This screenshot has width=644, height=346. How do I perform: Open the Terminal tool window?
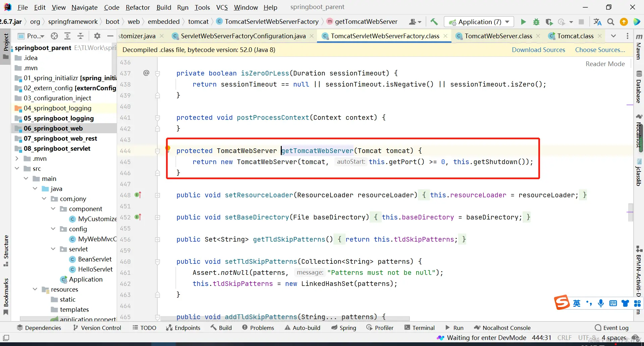(420, 328)
